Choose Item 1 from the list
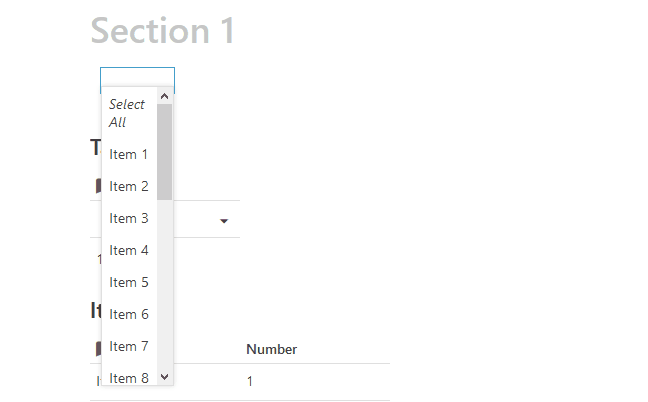This screenshot has width=648, height=402. 129,154
